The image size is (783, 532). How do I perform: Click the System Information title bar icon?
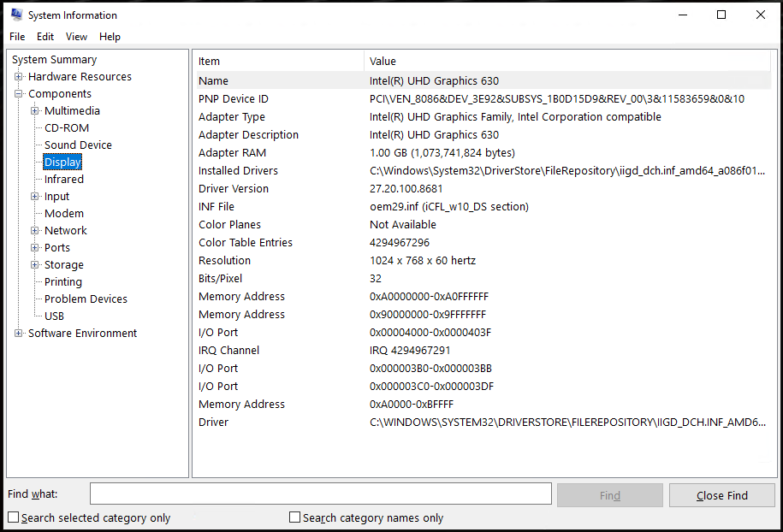coord(16,15)
